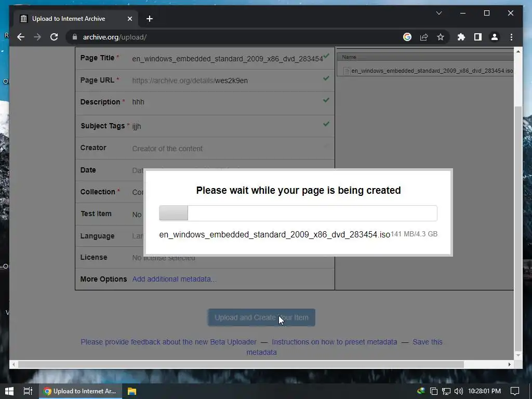Click the License value No license selected
532x399 pixels.
(164, 258)
